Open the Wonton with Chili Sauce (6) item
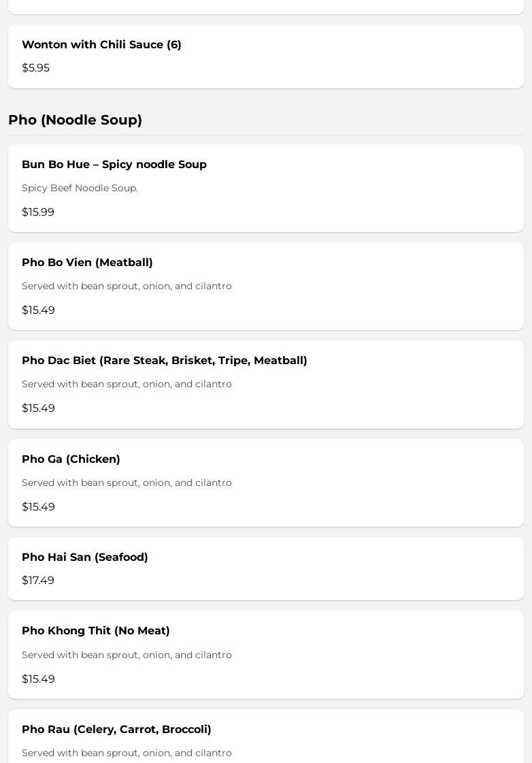The height and width of the screenshot is (763, 532). coord(266,56)
